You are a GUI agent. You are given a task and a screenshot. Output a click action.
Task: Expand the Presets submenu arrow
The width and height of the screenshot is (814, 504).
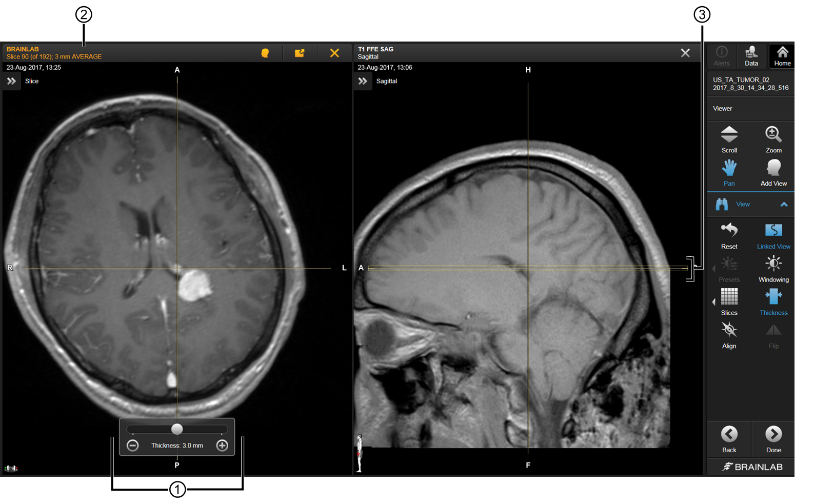pos(713,269)
